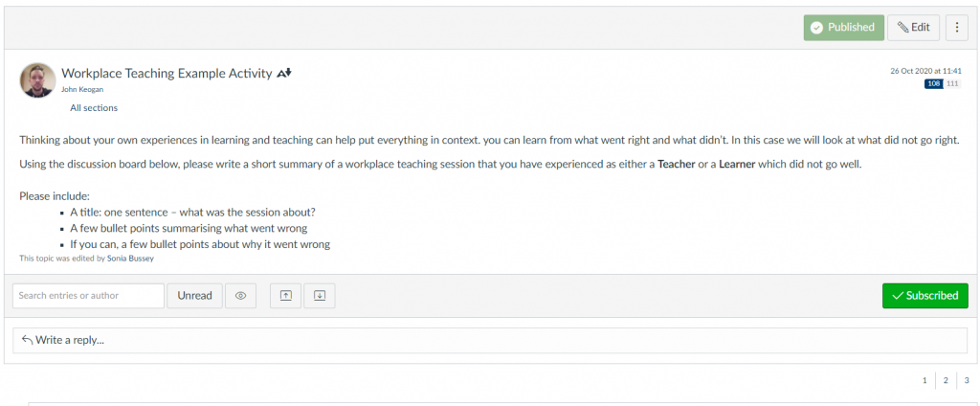
Task: Toggle the eye icon visibility button
Action: coord(240,296)
